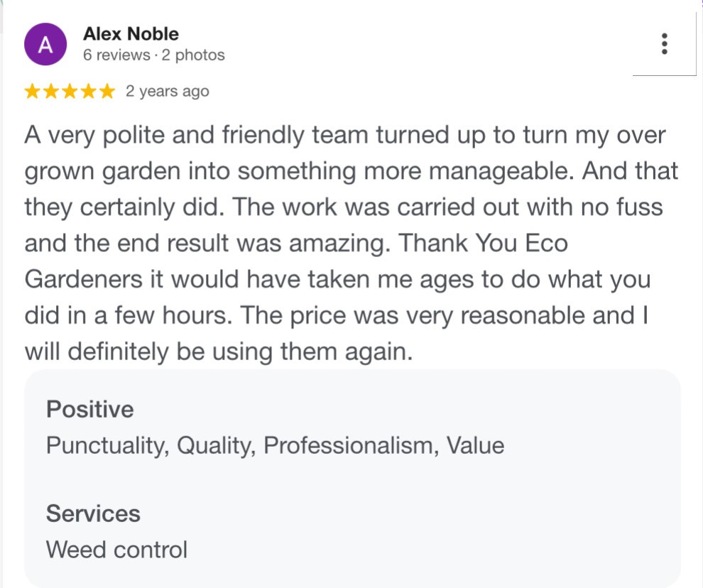Click the "2 years ago" timestamp
The height and width of the screenshot is (588, 703).
(168, 91)
